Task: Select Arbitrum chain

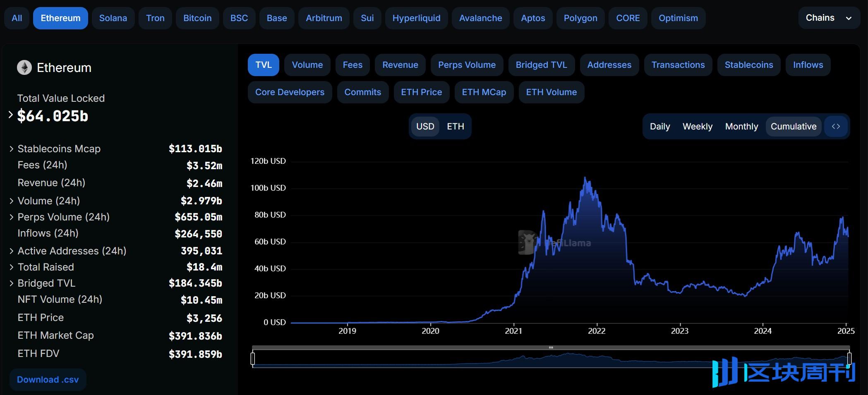Action: coord(324,18)
